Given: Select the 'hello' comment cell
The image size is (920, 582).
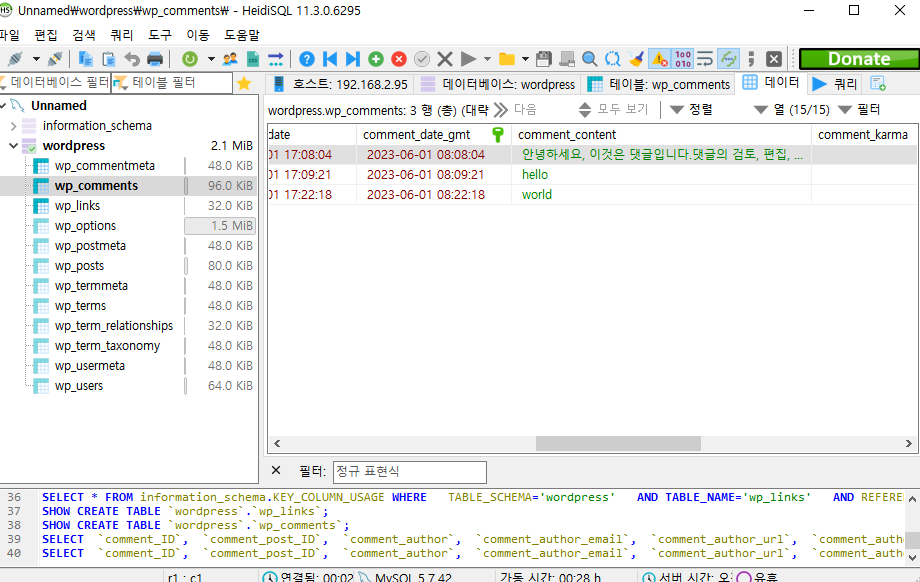Looking at the screenshot, I should coord(661,174).
